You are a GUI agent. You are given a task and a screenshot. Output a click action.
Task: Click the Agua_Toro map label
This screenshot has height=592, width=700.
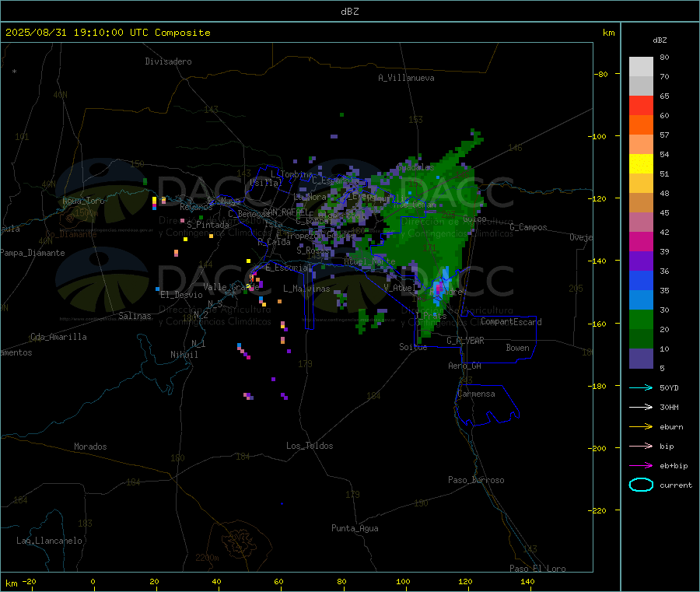coord(83,201)
